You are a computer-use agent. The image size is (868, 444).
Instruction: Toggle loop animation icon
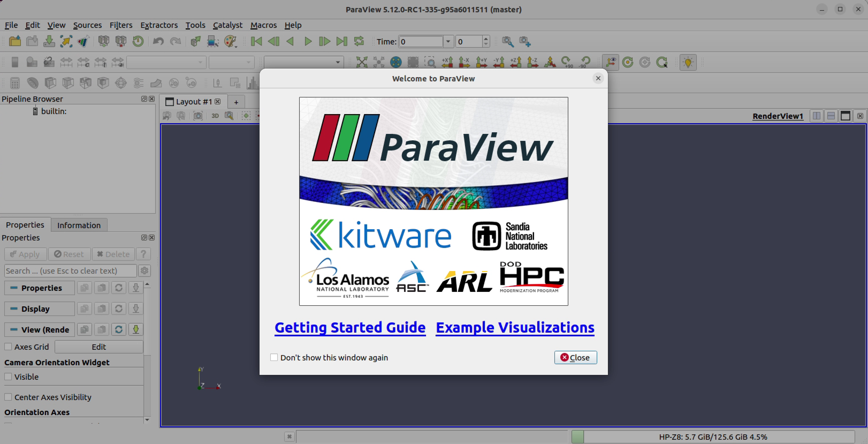[359, 42]
